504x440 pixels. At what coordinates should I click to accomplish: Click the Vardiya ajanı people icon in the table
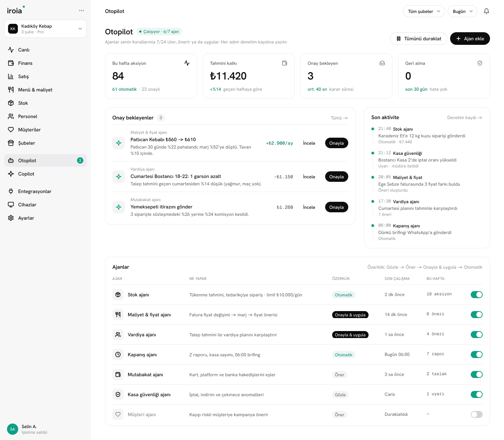click(x=118, y=335)
